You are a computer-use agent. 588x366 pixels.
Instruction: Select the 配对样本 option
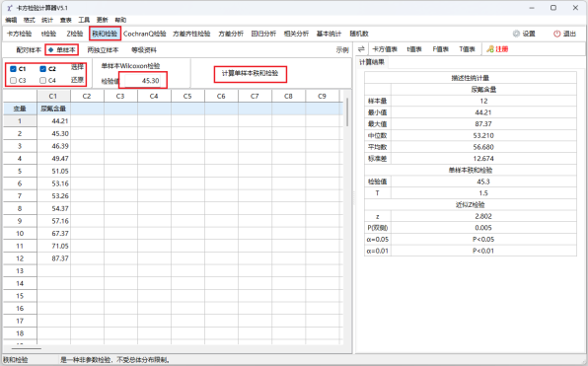[29, 49]
